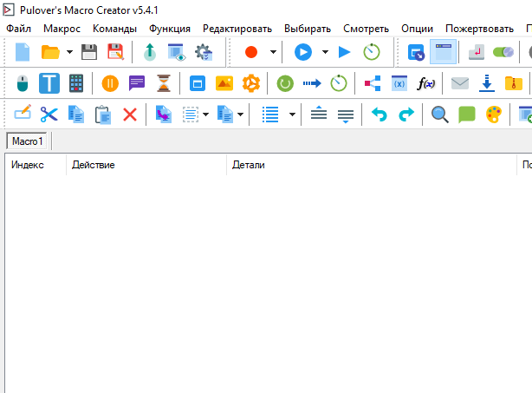
Task: Add comment with green speech bubble icon
Action: 467,115
